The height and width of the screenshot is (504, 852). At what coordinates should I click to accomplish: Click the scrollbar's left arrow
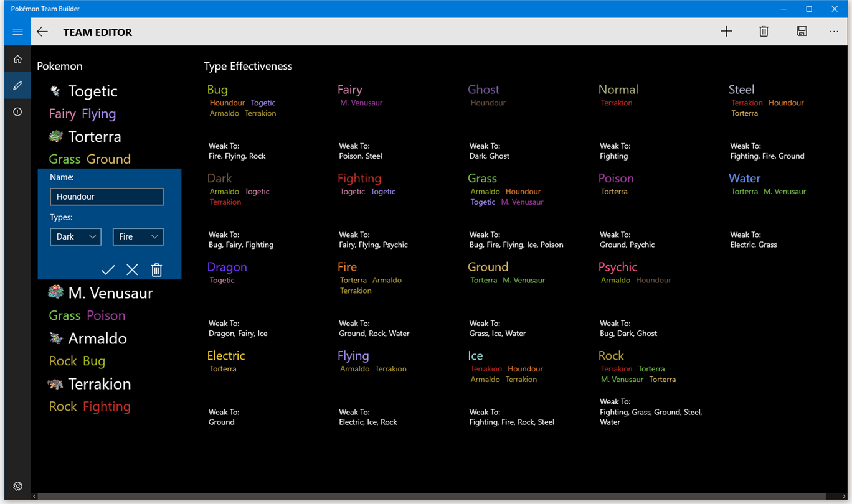tap(34, 496)
